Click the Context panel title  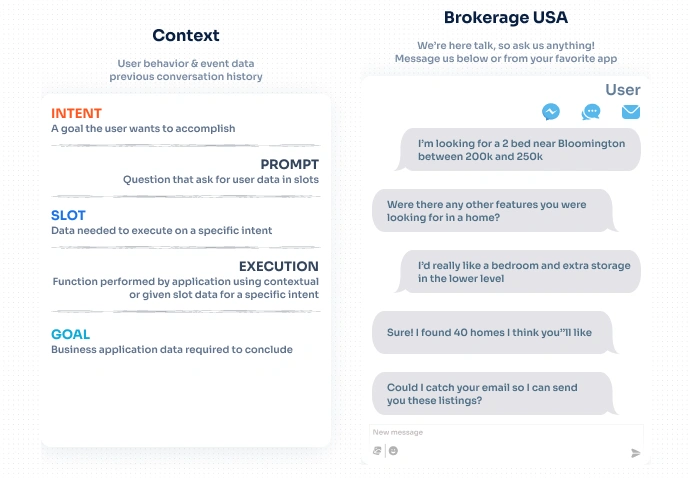click(186, 35)
